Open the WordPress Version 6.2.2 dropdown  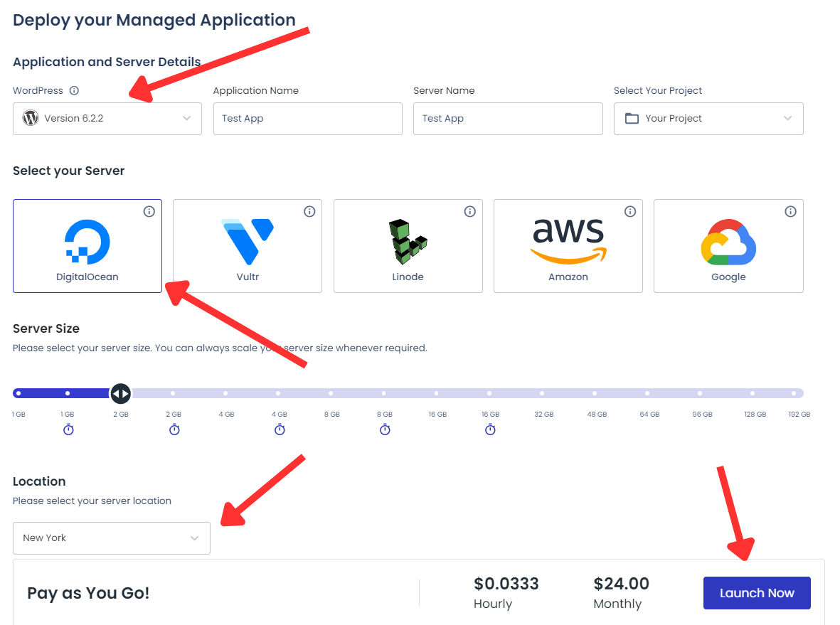tap(107, 119)
